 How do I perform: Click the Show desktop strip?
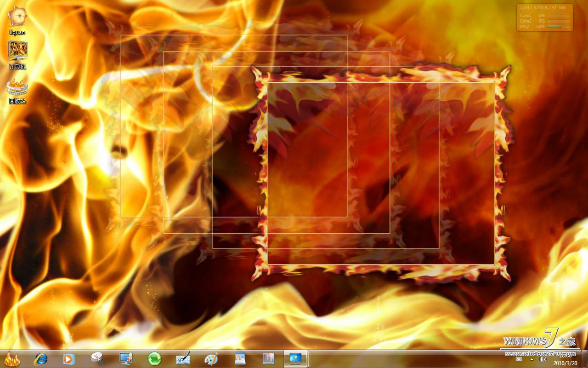(x=584, y=359)
